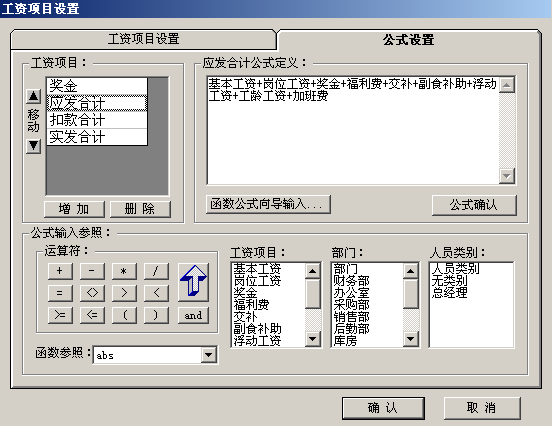Image resolution: width=552 pixels, height=426 pixels.
Task: Click department list scroll-down arrow
Action: pos(410,339)
